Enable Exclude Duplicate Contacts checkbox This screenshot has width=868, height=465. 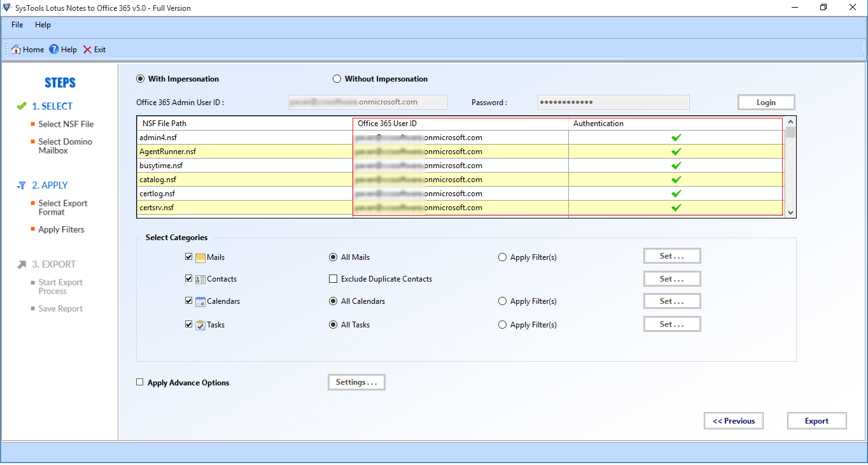[x=333, y=279]
